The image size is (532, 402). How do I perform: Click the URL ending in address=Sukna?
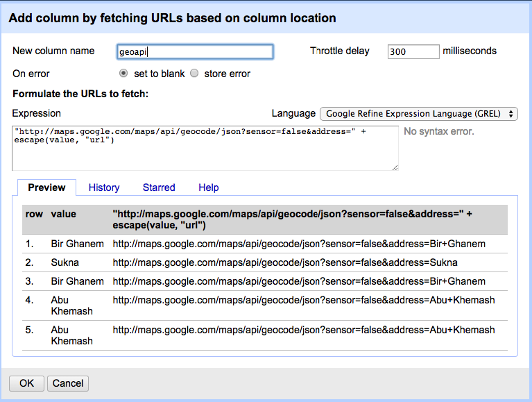(x=285, y=262)
